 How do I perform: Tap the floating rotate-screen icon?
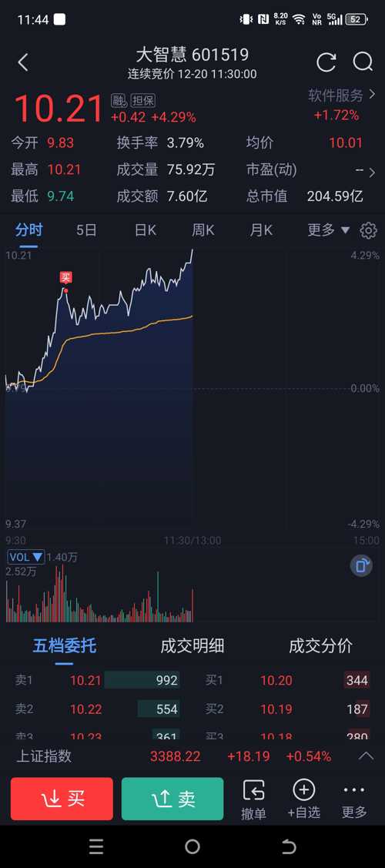(x=361, y=566)
